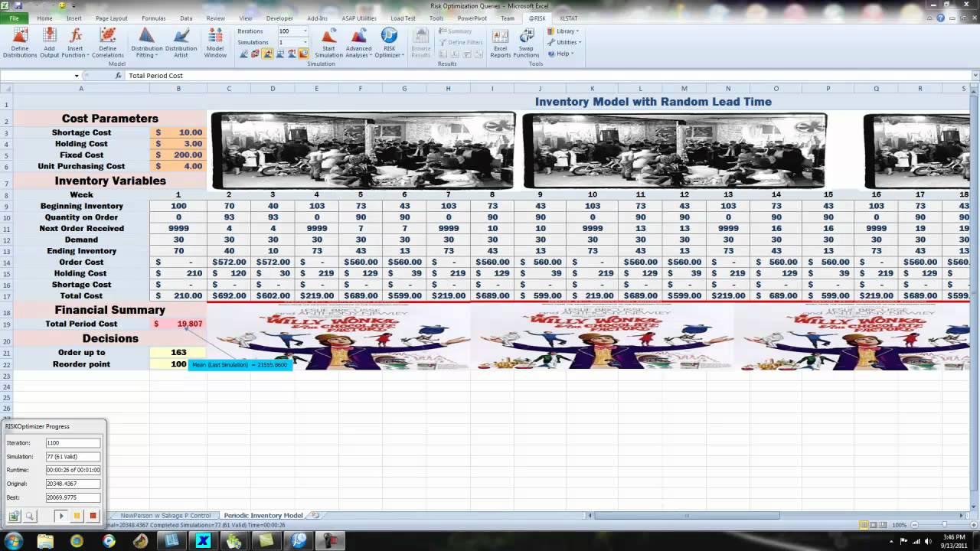Image resolution: width=980 pixels, height=551 pixels.
Task: Click the Best value field
Action: point(73,497)
